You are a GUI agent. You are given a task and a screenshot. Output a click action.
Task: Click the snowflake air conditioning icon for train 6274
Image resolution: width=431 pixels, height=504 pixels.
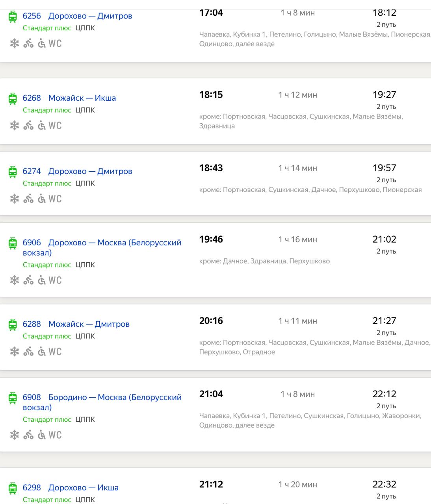15,199
